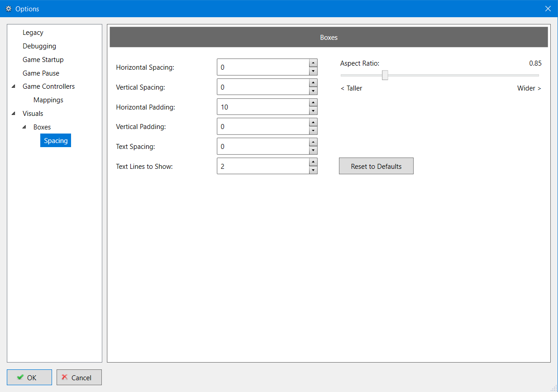Image resolution: width=558 pixels, height=392 pixels.
Task: Collapse the Boxes tree node arrow
Action: 24,127
